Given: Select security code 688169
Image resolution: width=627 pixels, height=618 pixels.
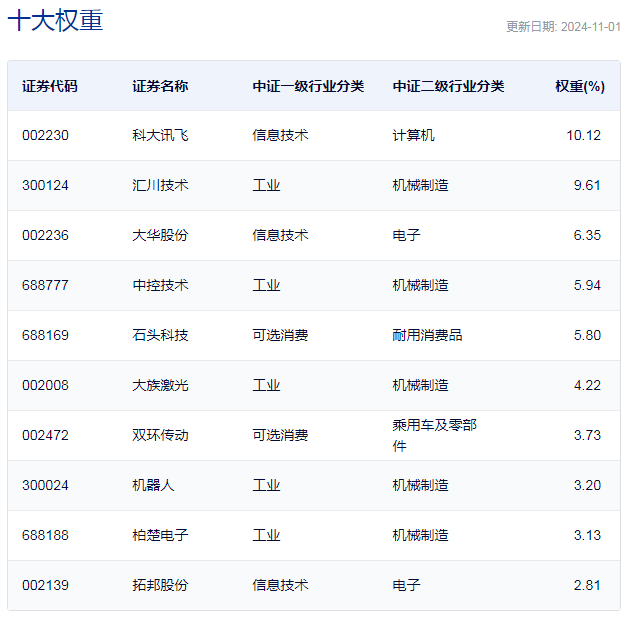Looking at the screenshot, I should (46, 335).
